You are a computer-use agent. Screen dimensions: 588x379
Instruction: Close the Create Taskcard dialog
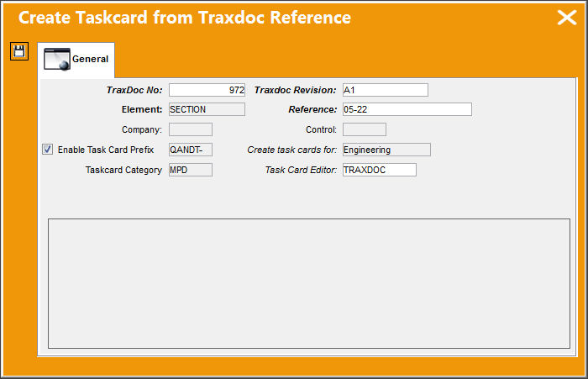pyautogui.click(x=567, y=18)
